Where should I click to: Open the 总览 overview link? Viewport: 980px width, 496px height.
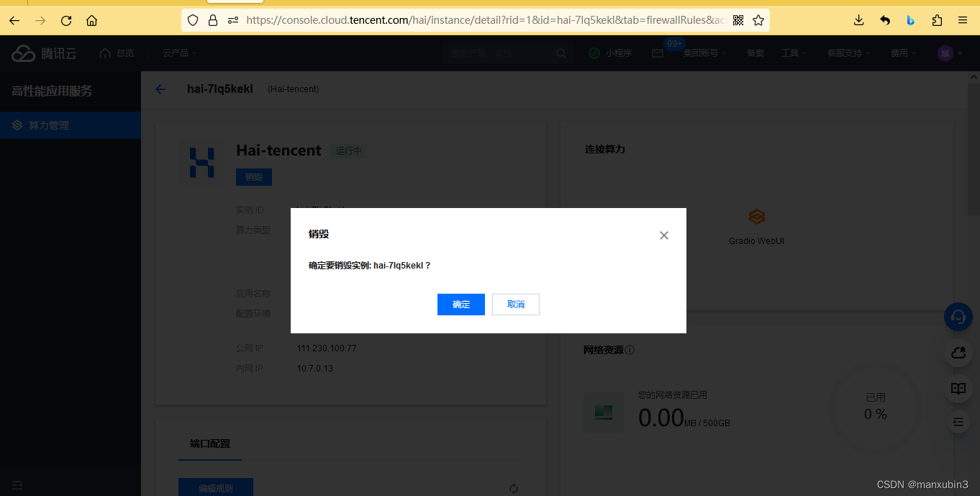117,53
